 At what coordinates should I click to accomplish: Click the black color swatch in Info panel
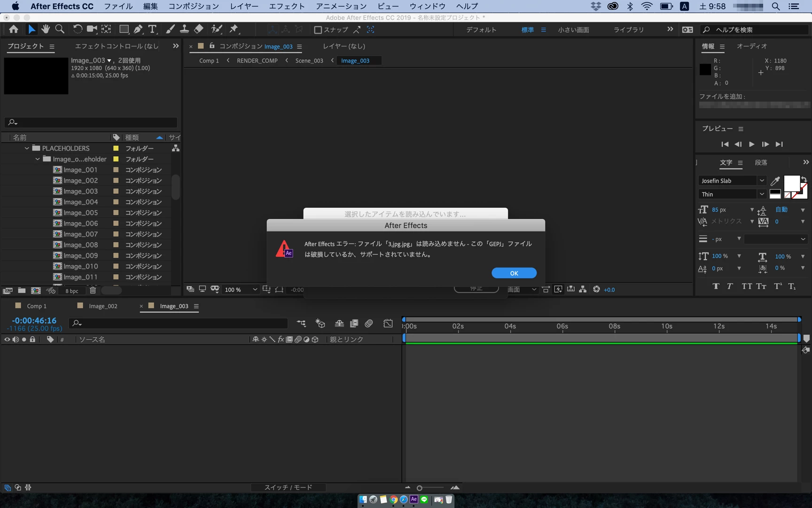(x=705, y=69)
